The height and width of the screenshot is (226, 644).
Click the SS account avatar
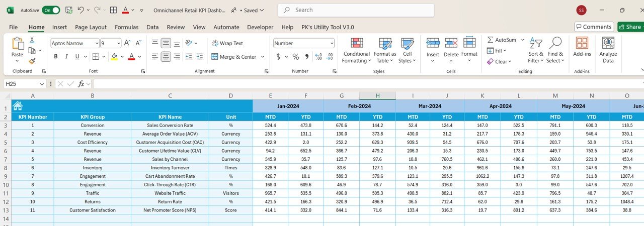click(x=582, y=10)
